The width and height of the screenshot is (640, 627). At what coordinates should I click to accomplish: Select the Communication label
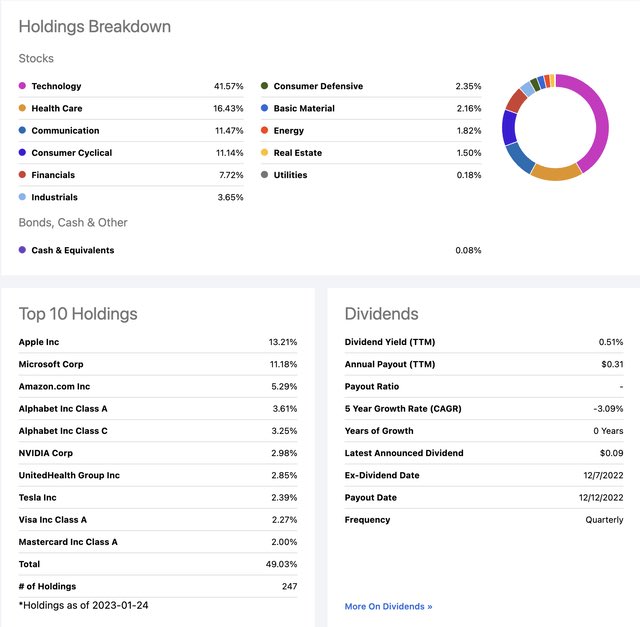(x=65, y=131)
